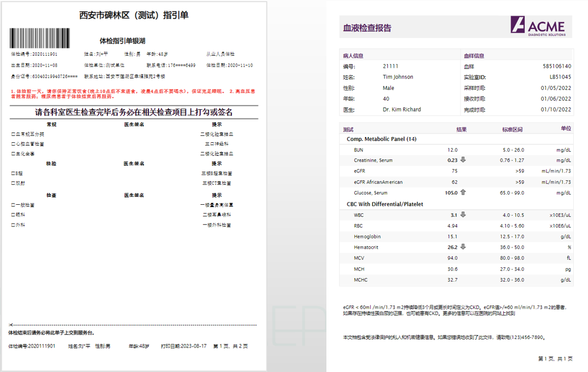Tick the 血常规五分类 checkbox

pos(13,134)
